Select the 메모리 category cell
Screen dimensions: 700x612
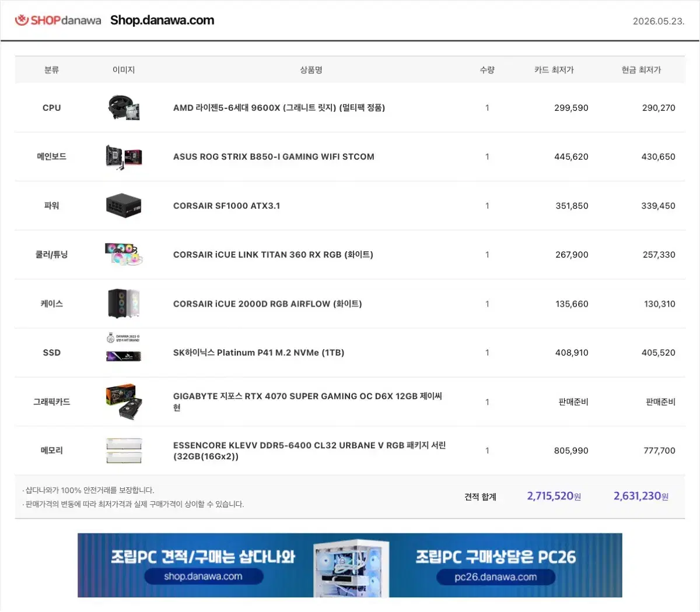tap(51, 451)
